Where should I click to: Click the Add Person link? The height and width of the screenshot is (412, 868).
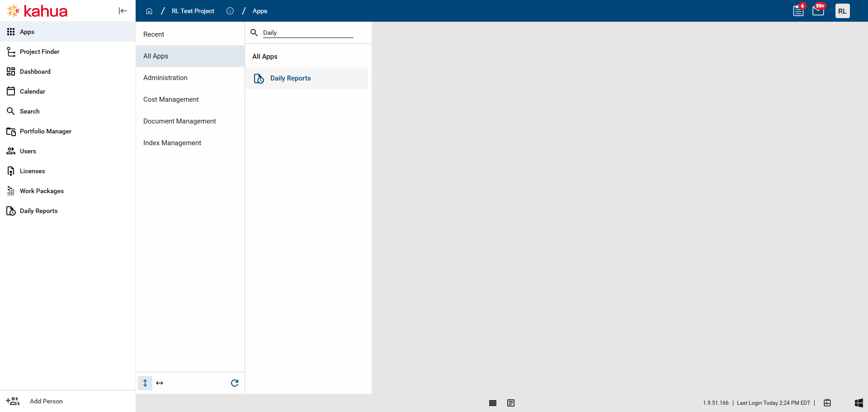click(x=46, y=401)
